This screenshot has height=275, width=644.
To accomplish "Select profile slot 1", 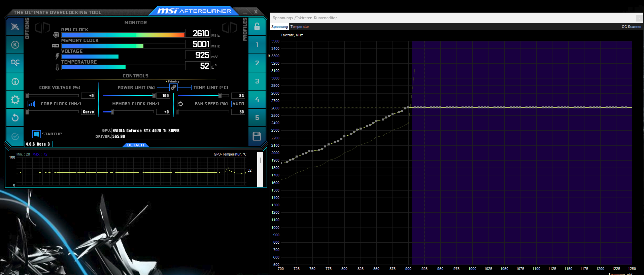I will pyautogui.click(x=257, y=45).
